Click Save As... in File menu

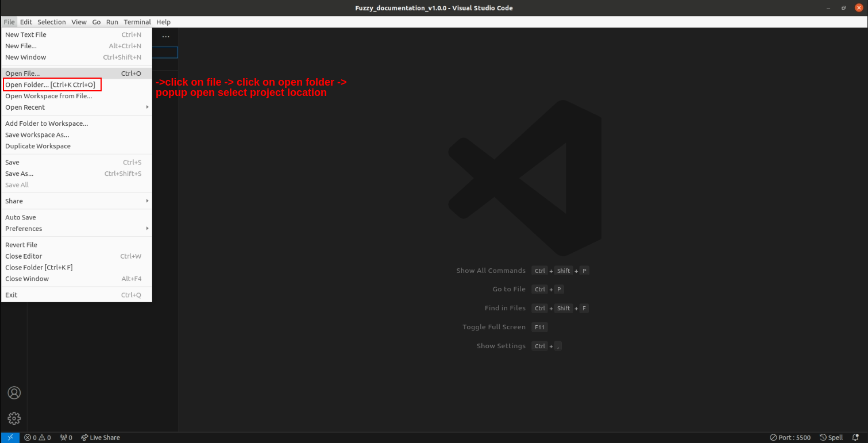click(x=20, y=174)
